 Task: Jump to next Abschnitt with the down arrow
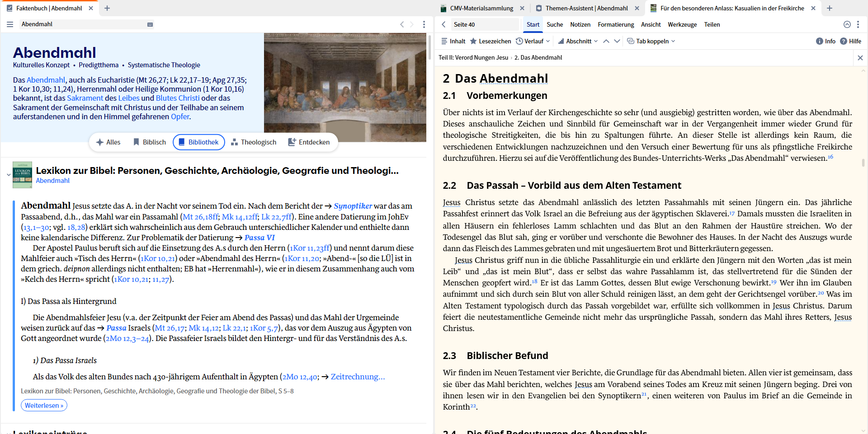tap(618, 41)
